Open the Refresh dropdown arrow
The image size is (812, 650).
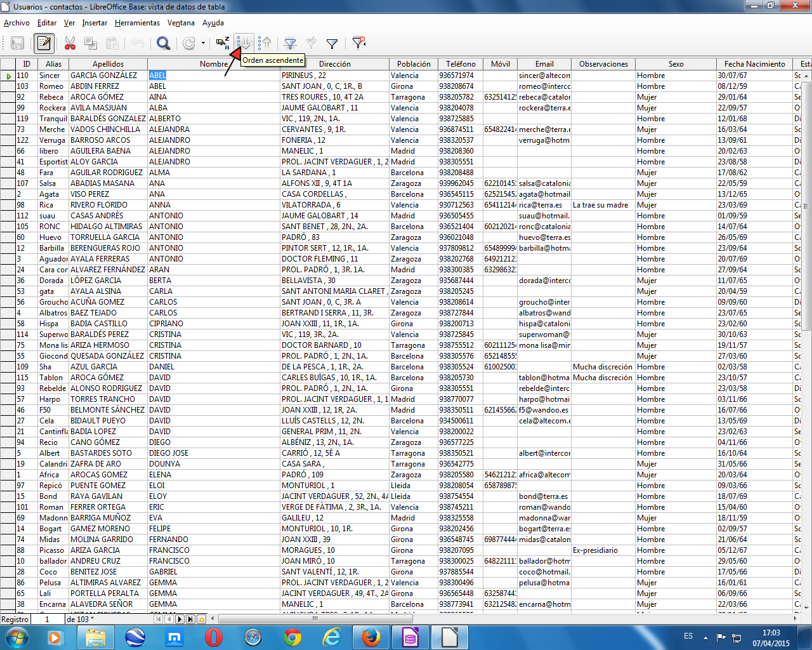pyautogui.click(x=203, y=43)
